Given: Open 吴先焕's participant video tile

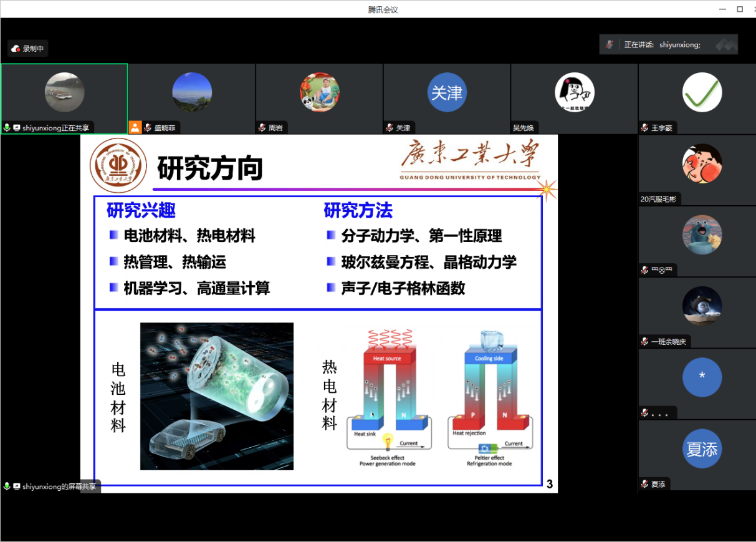Looking at the screenshot, I should click(574, 92).
